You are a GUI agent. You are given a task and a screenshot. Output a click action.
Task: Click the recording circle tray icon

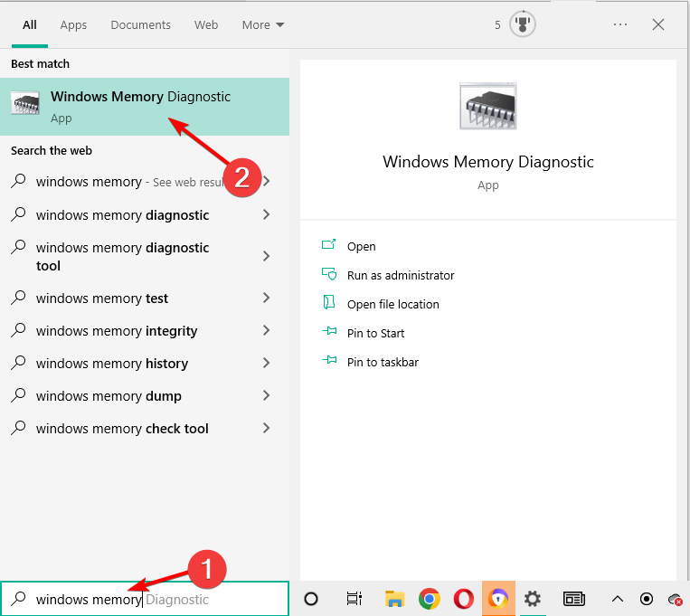click(647, 599)
